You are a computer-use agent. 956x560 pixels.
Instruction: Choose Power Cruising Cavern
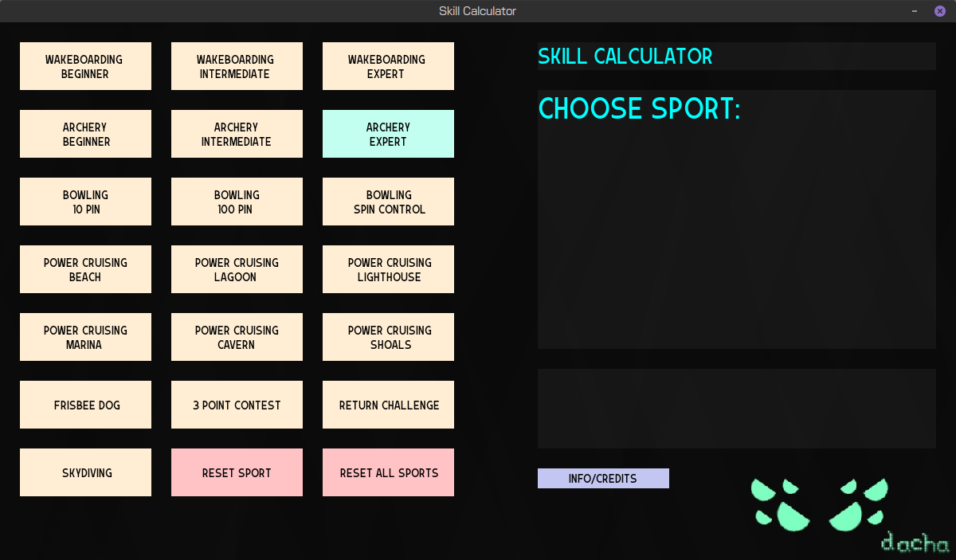237,337
